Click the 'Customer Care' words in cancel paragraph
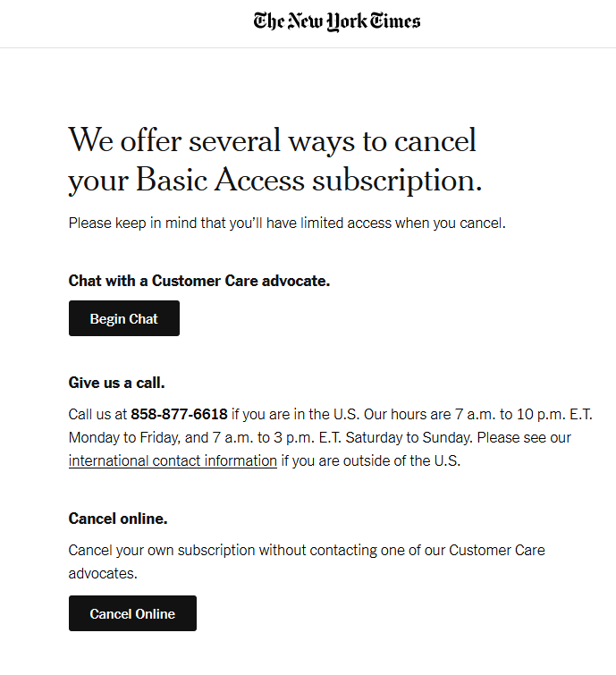 [x=497, y=550]
